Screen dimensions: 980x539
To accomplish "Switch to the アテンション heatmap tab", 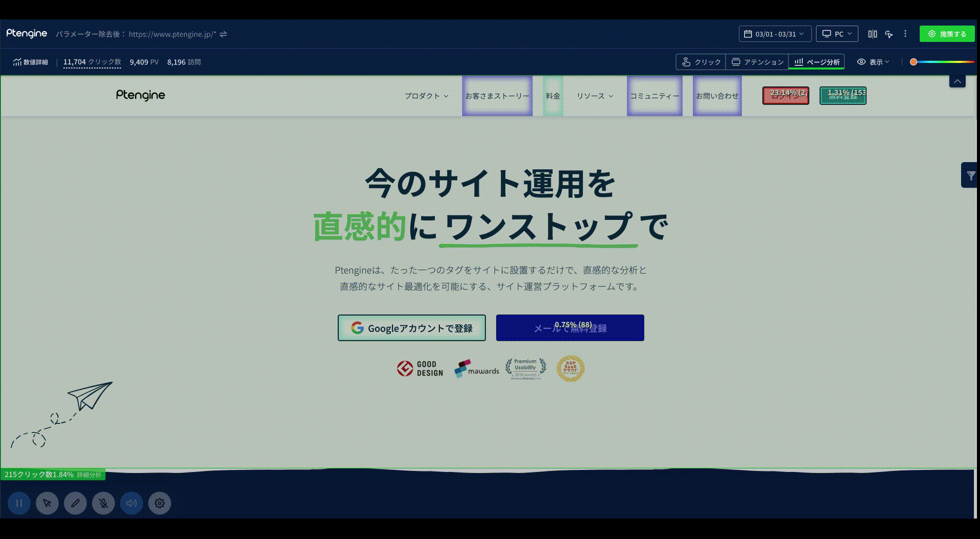I will click(x=757, y=62).
